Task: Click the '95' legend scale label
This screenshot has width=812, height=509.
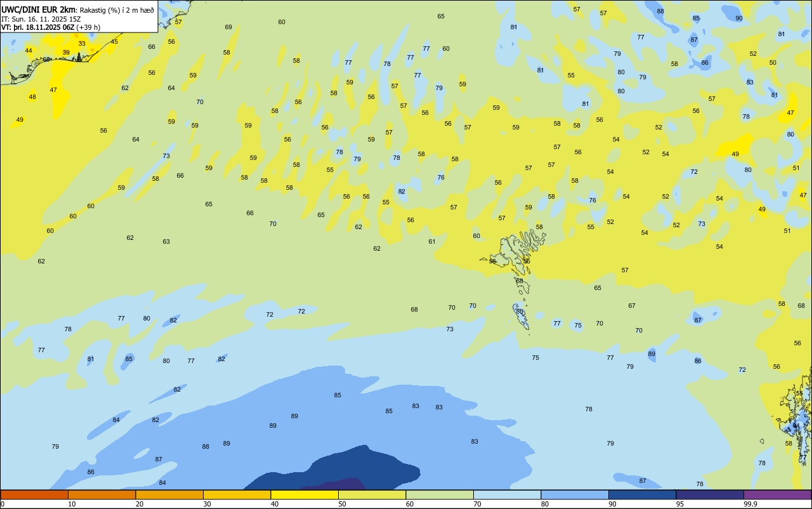Action: point(679,504)
